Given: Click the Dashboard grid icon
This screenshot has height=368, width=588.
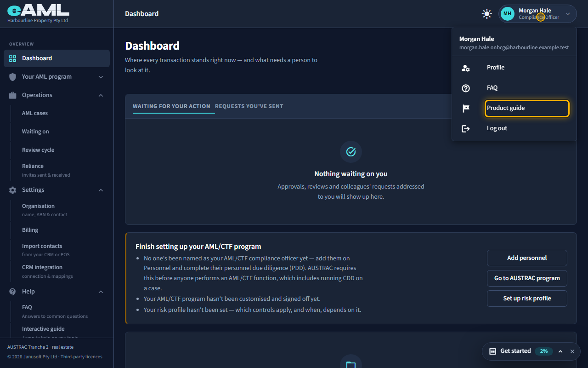Looking at the screenshot, I should click(13, 58).
